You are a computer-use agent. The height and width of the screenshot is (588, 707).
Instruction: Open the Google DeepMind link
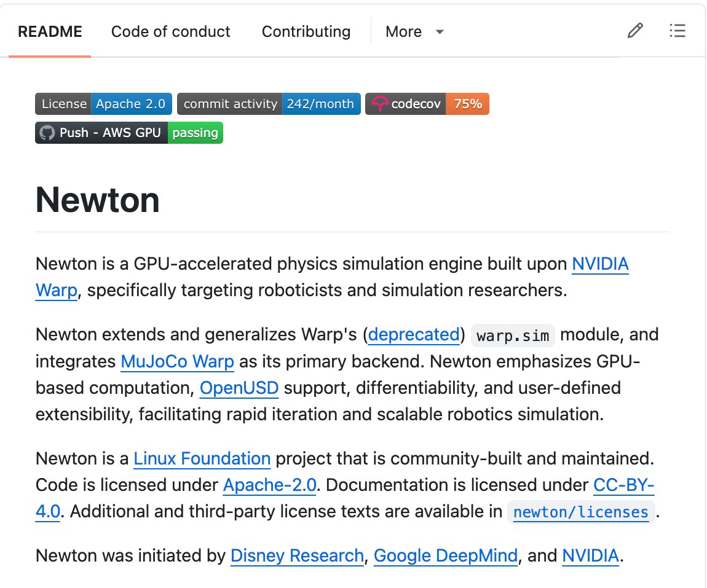click(446, 556)
